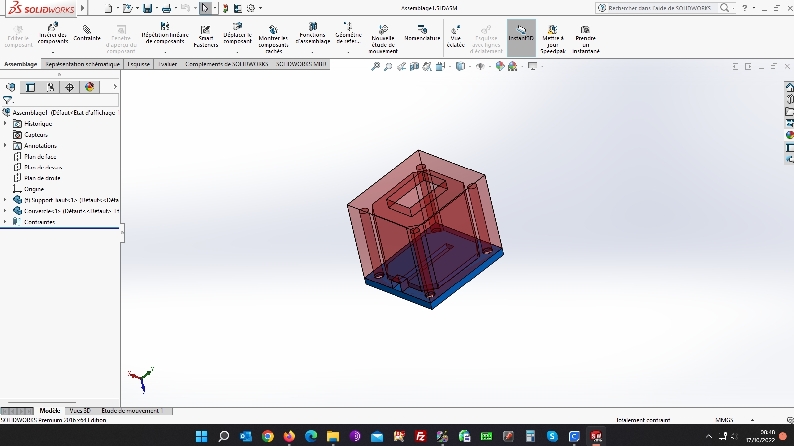Expand the Annotations folder
The width and height of the screenshot is (794, 446).
5,145
